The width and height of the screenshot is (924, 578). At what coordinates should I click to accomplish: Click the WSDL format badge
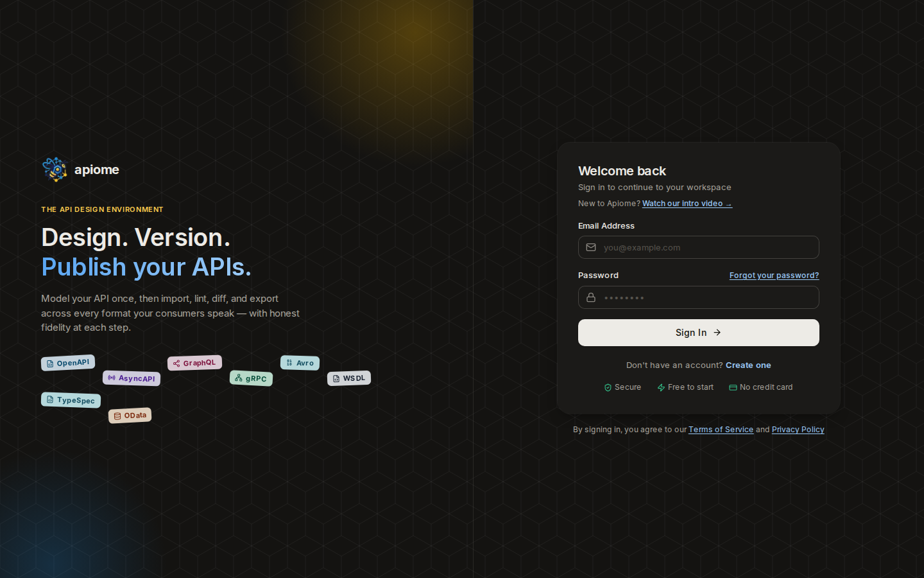pyautogui.click(x=349, y=378)
